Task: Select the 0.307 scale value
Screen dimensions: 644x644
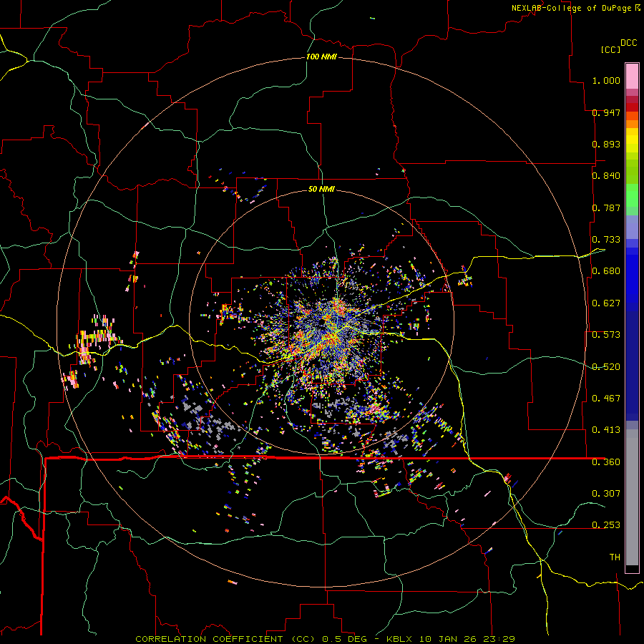Action: pos(606,493)
